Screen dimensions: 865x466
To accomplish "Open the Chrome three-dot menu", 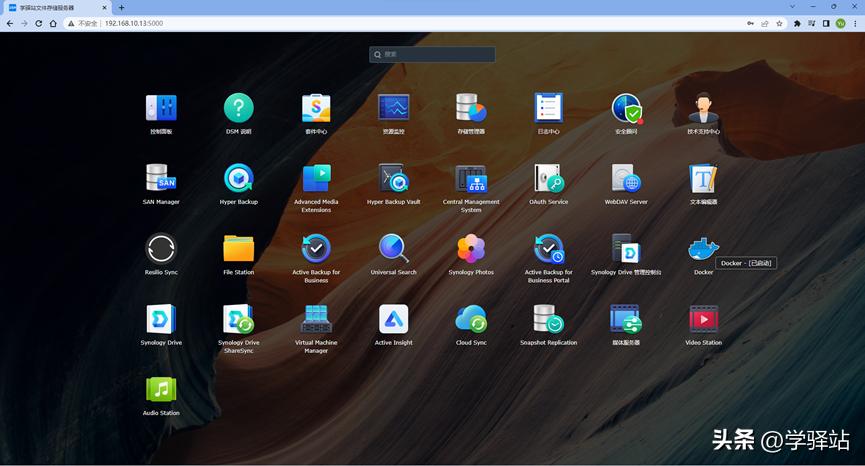I will [855, 23].
